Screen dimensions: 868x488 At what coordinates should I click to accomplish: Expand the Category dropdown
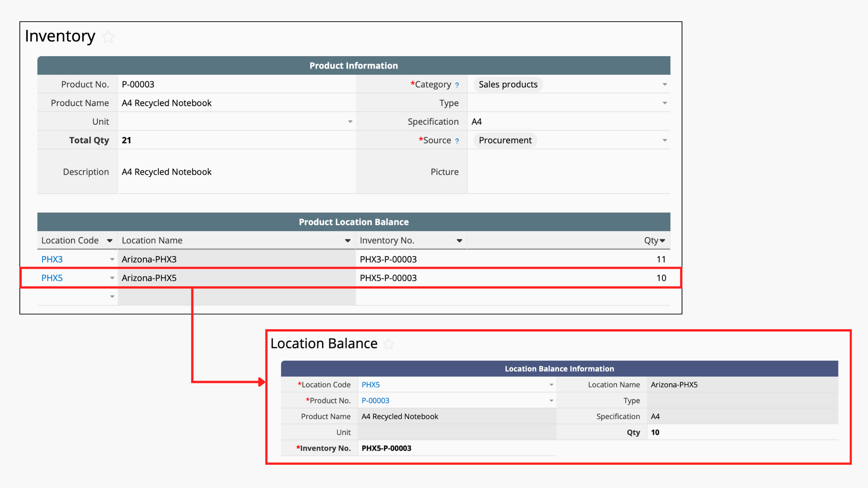pyautogui.click(x=665, y=84)
